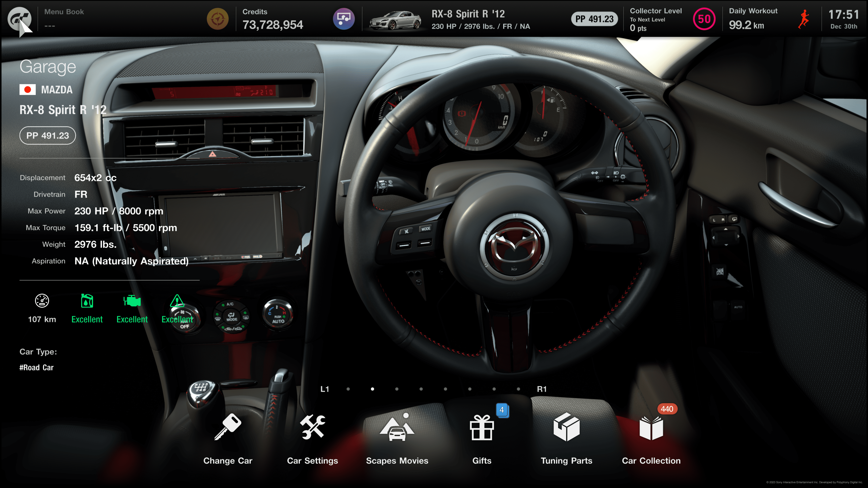The height and width of the screenshot is (488, 868).
Task: Click the Daily Workout runner icon
Action: click(804, 19)
